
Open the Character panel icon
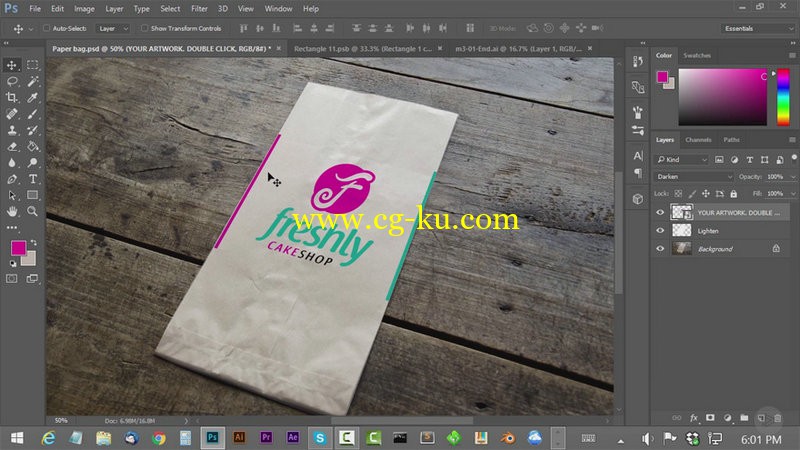(x=638, y=156)
